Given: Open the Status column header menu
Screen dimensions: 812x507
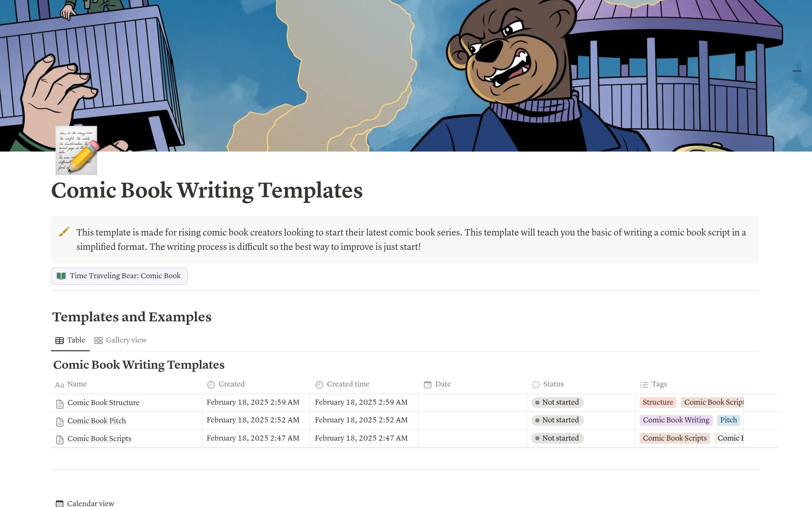Looking at the screenshot, I should 553,384.
